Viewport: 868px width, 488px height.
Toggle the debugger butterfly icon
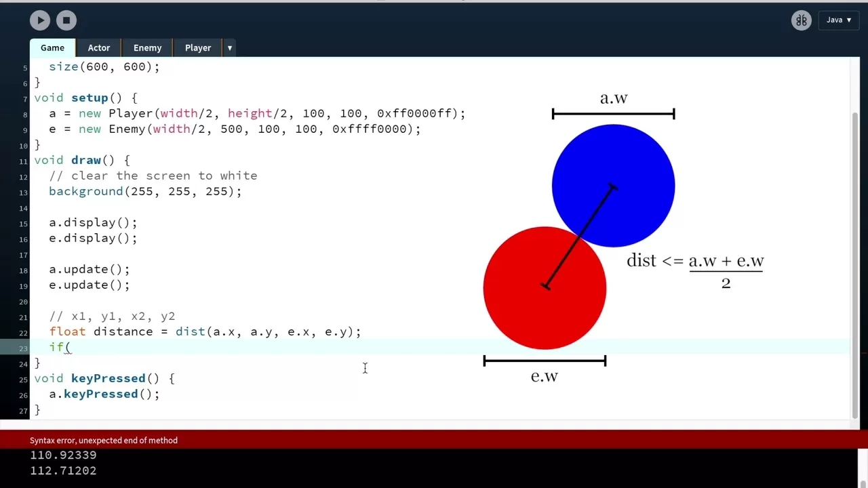pyautogui.click(x=801, y=20)
